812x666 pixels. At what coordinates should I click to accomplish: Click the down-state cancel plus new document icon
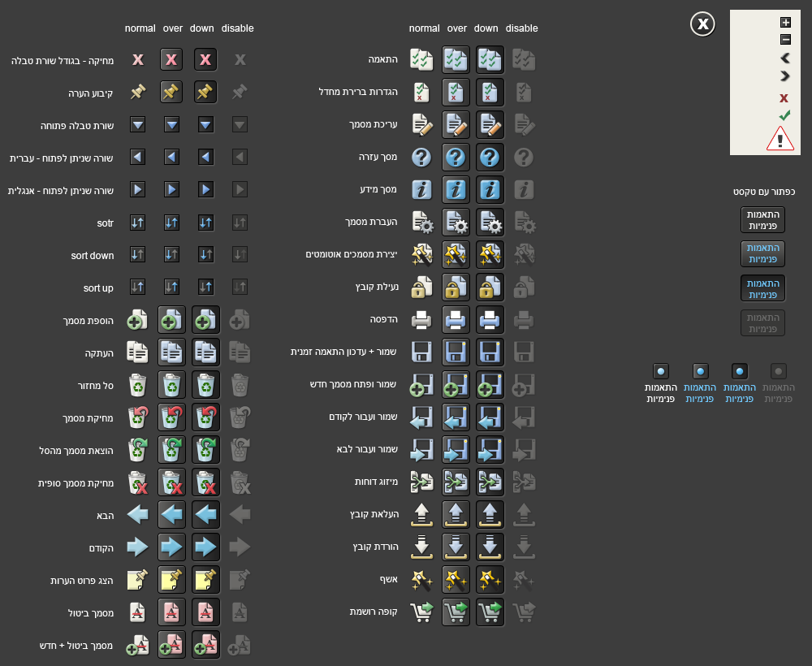click(205, 645)
